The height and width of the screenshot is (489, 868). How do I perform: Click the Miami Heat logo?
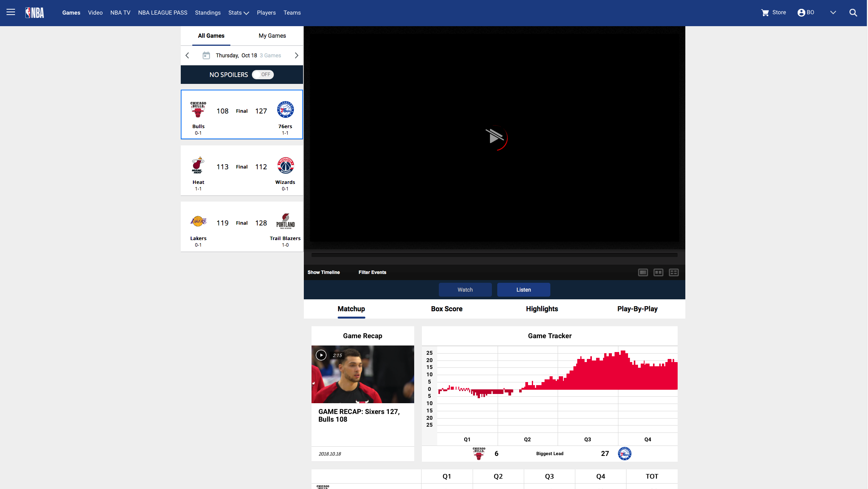click(x=198, y=165)
